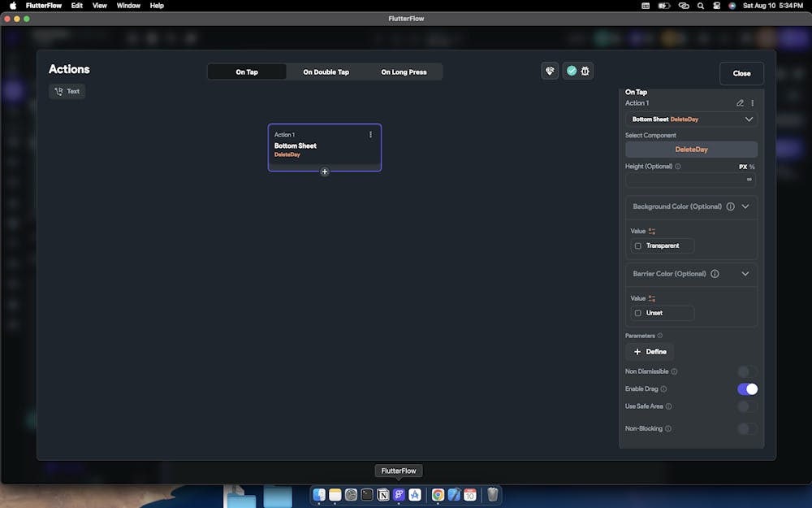Screen dimensions: 812x508
Task: Open variable binding icon for Barrier Color Value
Action: (x=652, y=298)
